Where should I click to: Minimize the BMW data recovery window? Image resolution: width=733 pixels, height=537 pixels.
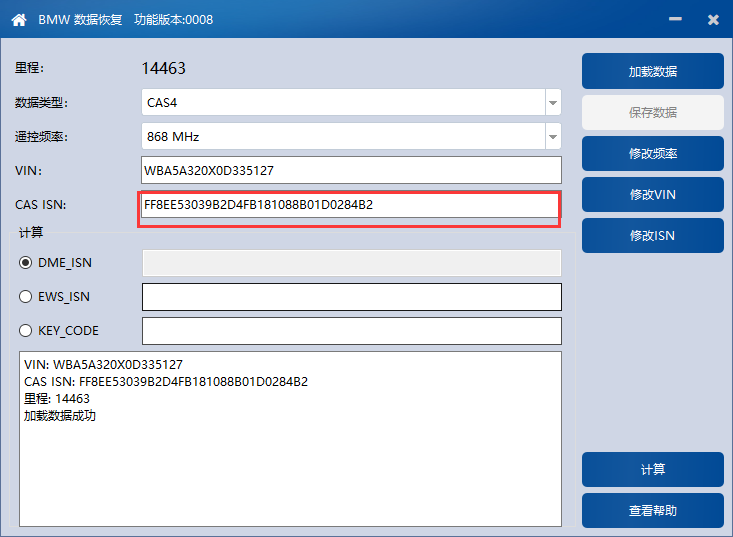pyautogui.click(x=675, y=19)
